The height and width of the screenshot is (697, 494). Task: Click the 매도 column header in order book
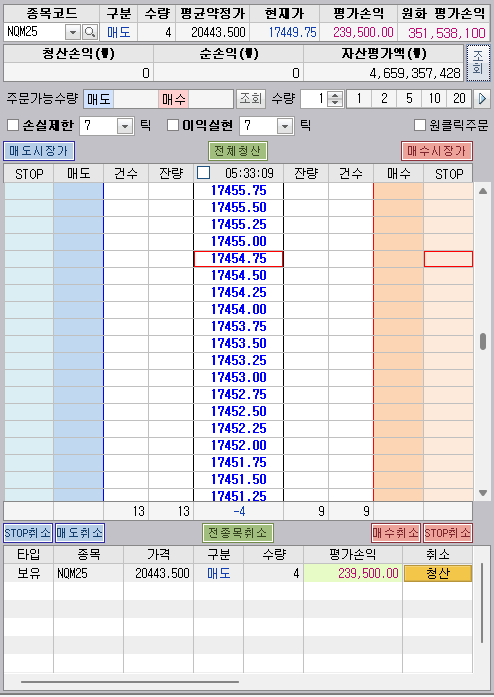[x=79, y=173]
